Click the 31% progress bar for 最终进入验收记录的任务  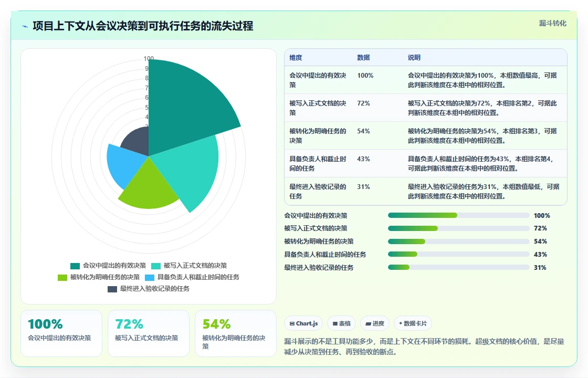click(x=459, y=267)
